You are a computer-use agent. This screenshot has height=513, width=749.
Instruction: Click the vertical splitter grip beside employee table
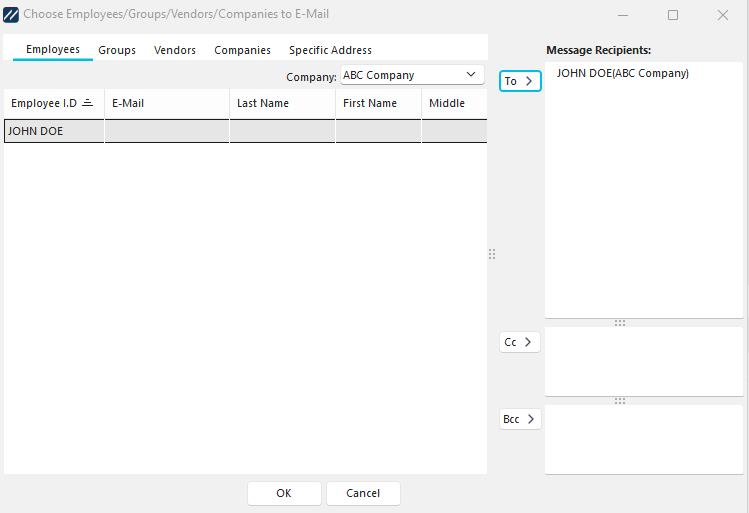point(492,254)
